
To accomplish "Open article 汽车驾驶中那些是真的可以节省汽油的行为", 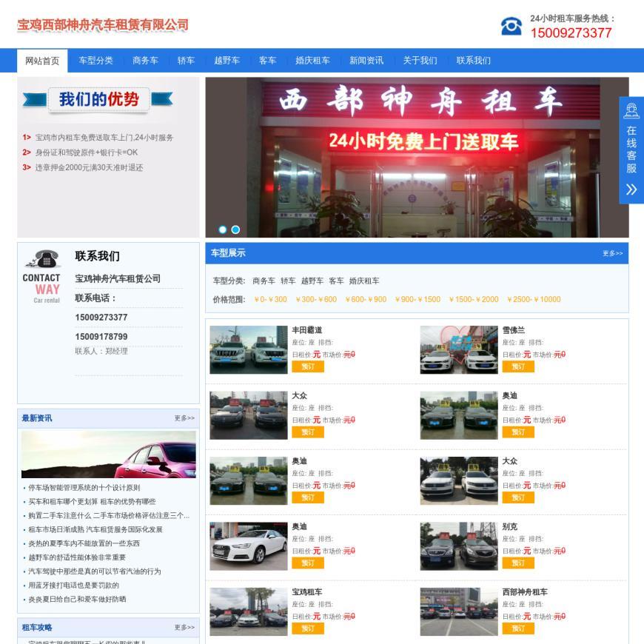I will (x=95, y=571).
